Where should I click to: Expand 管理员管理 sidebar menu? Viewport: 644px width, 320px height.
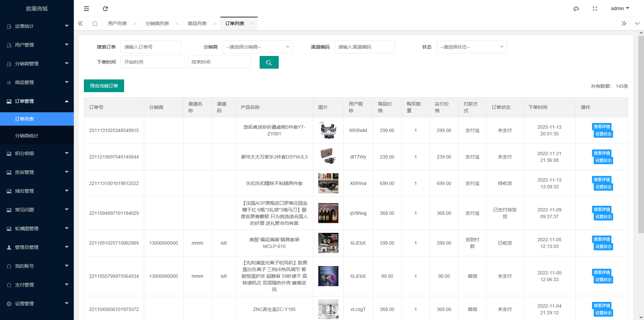coord(37,247)
